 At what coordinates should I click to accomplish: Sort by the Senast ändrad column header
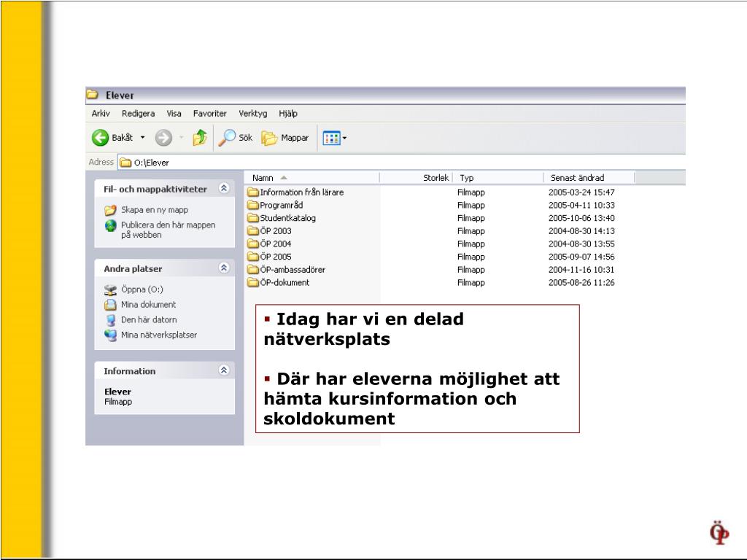[x=589, y=178]
